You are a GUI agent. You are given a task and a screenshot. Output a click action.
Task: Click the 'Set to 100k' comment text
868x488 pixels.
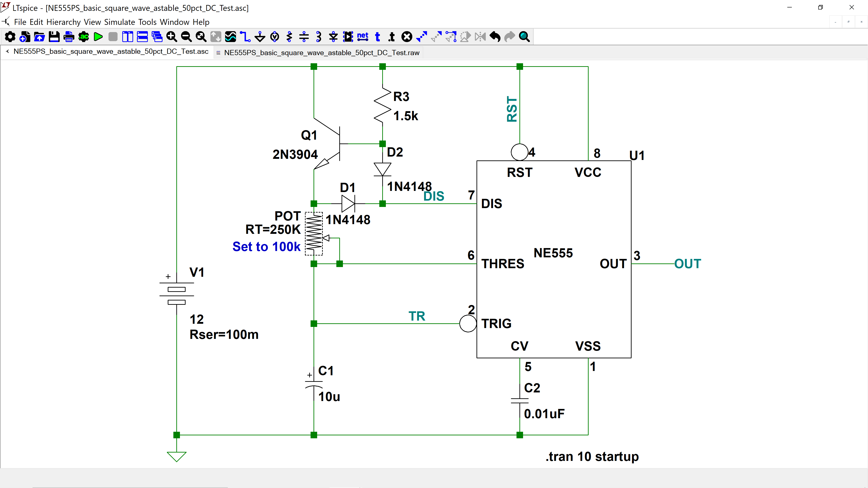coord(266,247)
